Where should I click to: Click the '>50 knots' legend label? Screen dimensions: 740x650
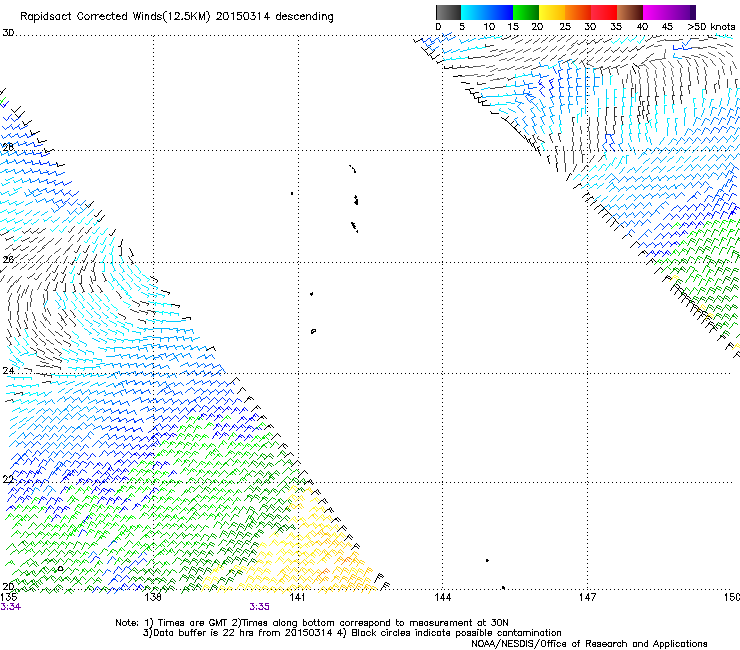point(711,27)
